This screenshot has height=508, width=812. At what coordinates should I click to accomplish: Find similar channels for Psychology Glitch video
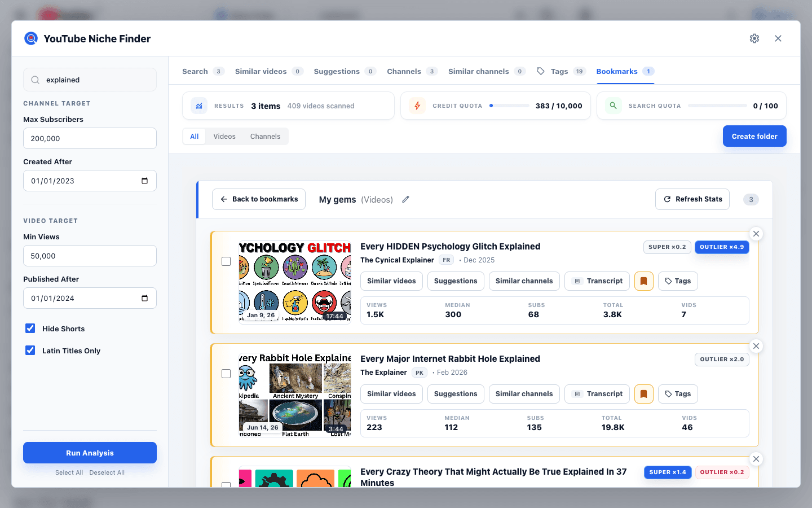pyautogui.click(x=524, y=281)
